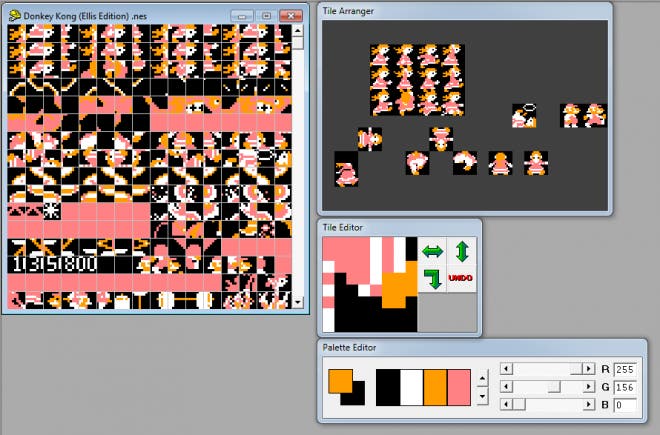660x435 pixels.
Task: Click the Tile Arranger title bar
Action: 465,11
